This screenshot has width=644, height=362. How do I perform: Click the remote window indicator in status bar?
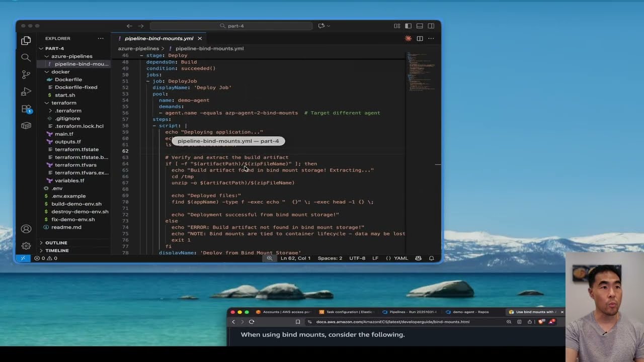click(x=23, y=258)
